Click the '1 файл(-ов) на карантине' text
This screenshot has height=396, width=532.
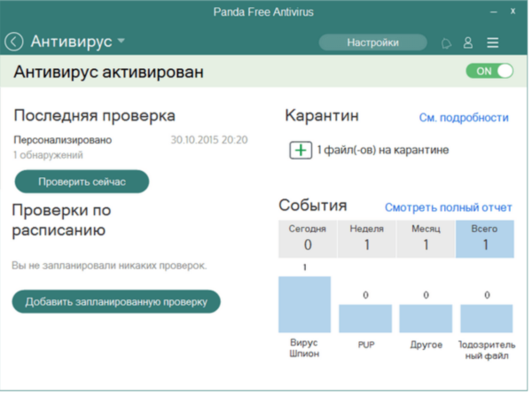click(383, 150)
